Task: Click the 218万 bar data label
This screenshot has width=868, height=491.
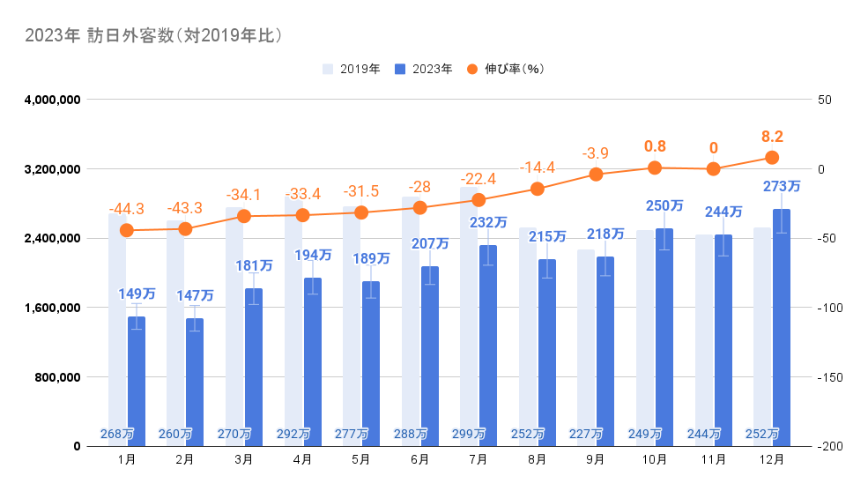Action: [605, 234]
